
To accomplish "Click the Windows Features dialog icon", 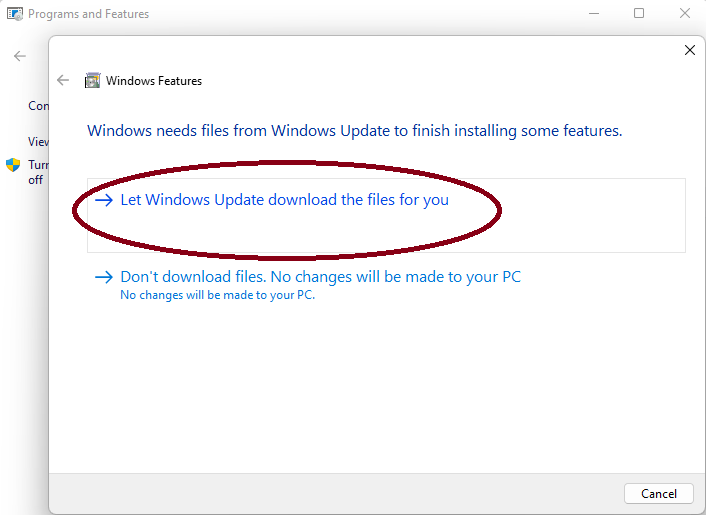I will pos(93,81).
